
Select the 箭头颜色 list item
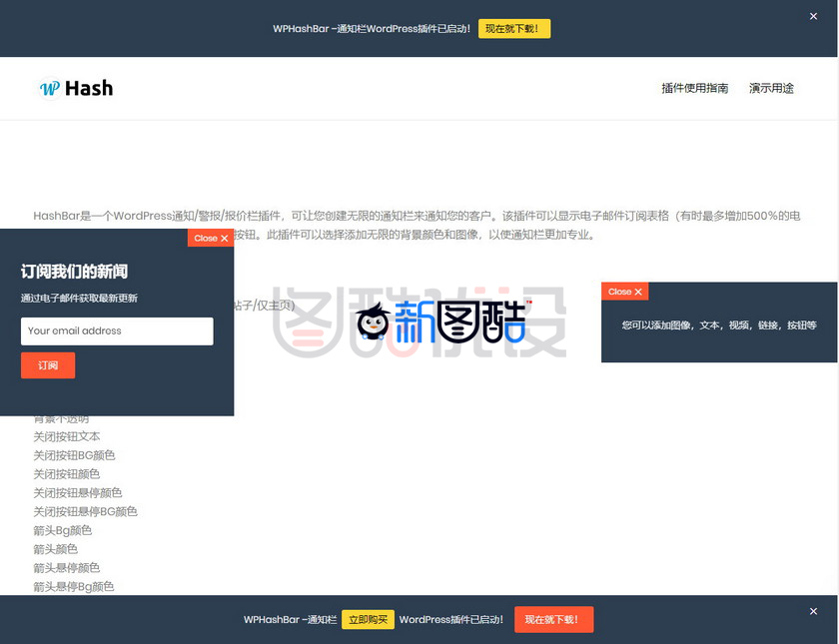[56, 549]
